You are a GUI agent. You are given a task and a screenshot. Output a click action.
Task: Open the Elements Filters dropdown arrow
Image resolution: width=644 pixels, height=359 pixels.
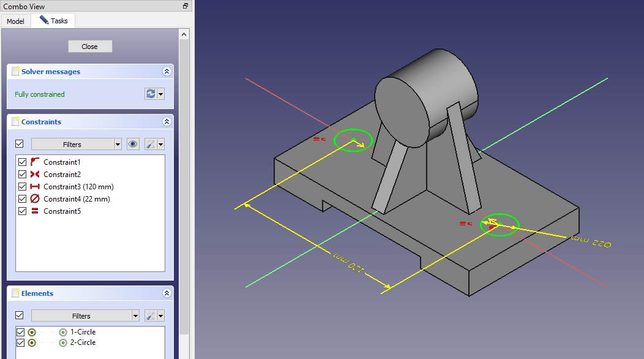[x=135, y=316]
